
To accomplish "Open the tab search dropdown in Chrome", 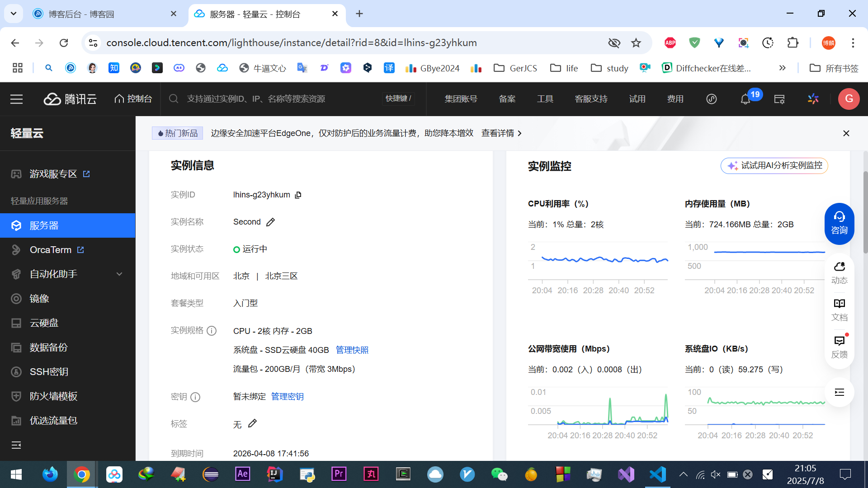I will (14, 14).
